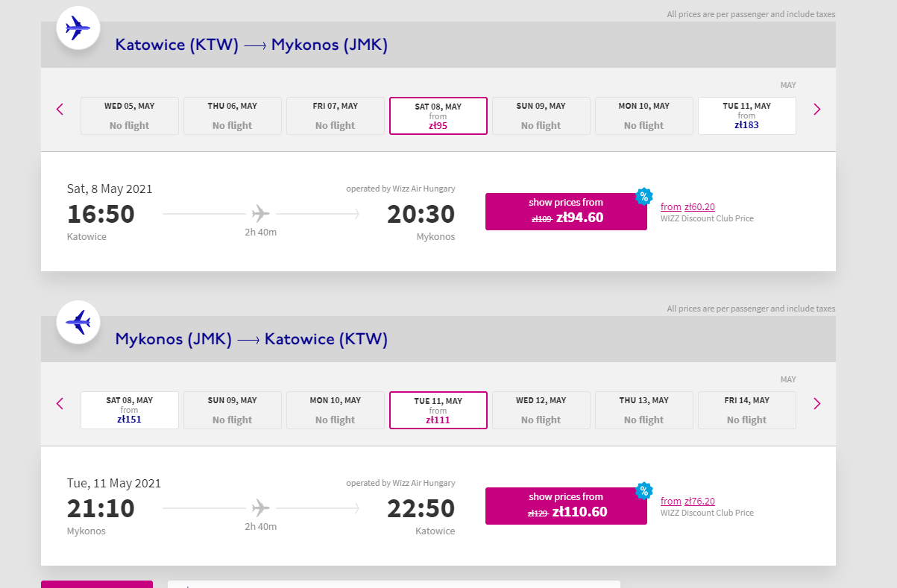Select the WED 05, MAY no-flight outbound date

130,116
